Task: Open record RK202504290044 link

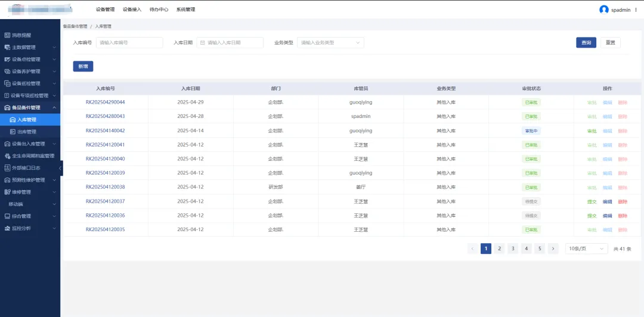Action: (x=105, y=102)
